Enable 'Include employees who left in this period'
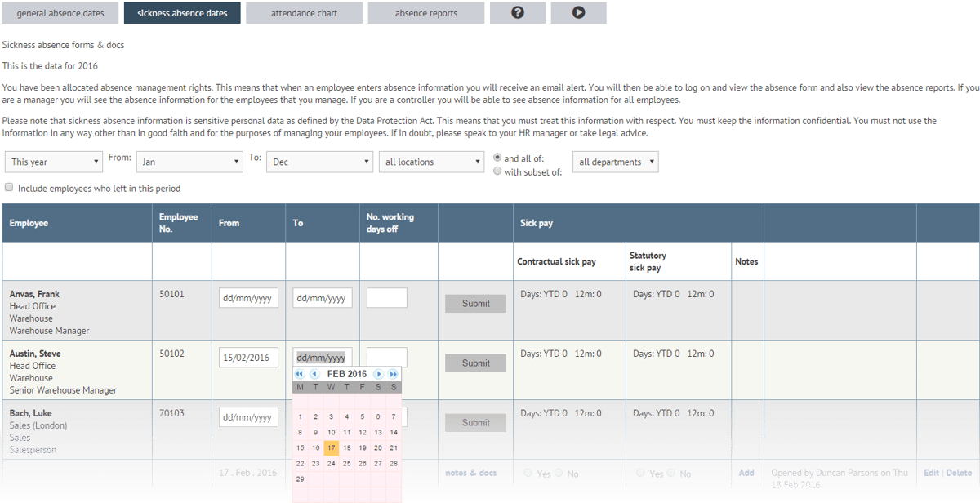980x503 pixels. coord(8,187)
